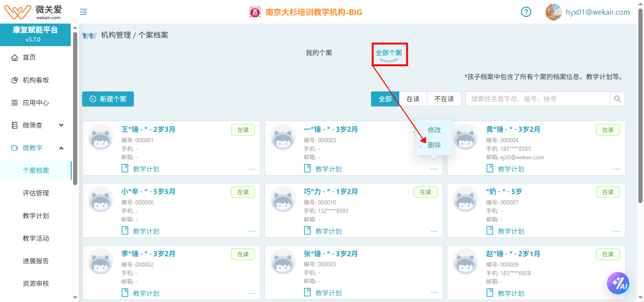This screenshot has height=302, width=644.
Task: Open the AI assistant floating icon
Action: click(618, 283)
